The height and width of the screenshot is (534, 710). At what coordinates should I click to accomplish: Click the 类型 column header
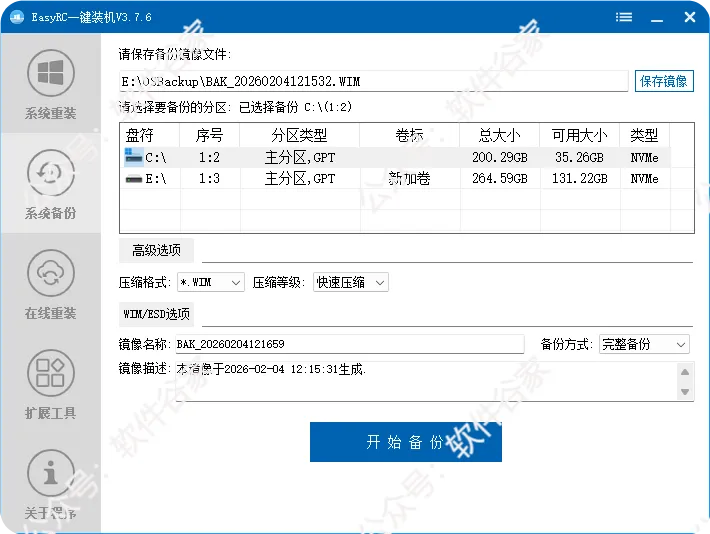click(644, 135)
